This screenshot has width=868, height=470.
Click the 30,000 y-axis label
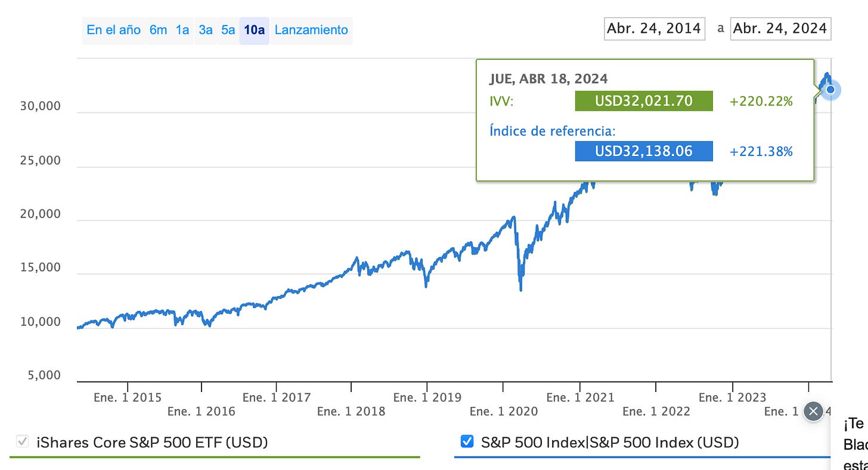(39, 106)
